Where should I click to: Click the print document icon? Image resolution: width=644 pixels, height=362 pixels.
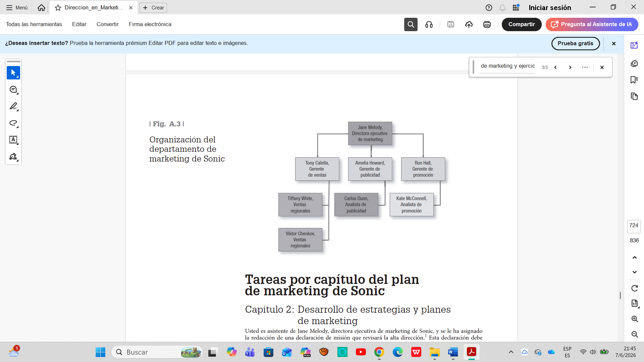487,24
